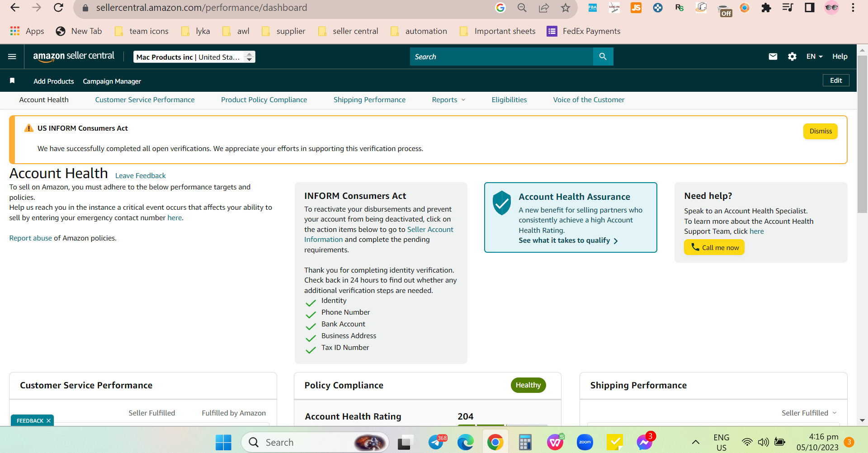Open the Seller Central settings gear
The height and width of the screenshot is (453, 868).
792,57
